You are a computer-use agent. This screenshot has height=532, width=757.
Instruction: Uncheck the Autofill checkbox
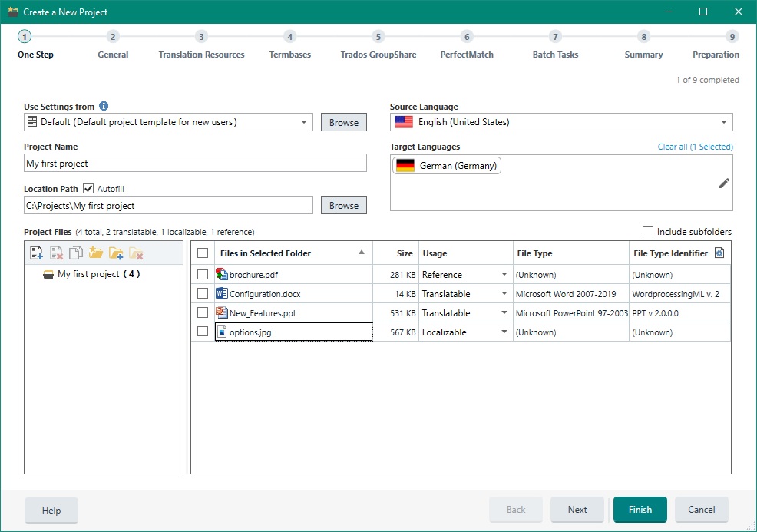[x=88, y=188]
